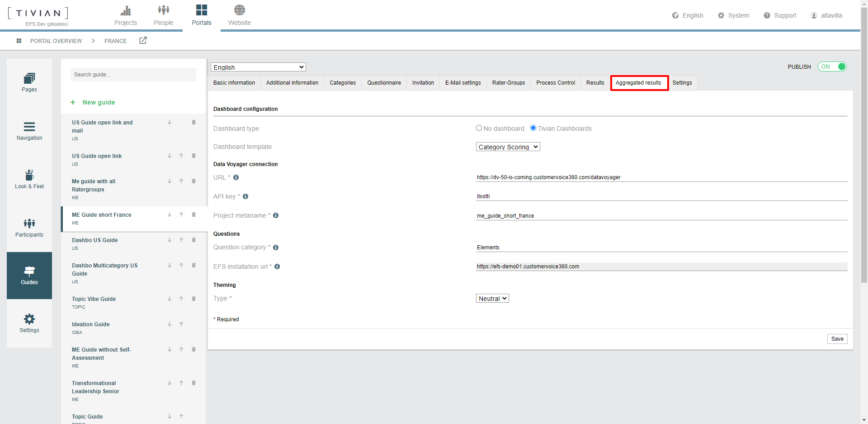The width and height of the screenshot is (868, 424).
Task: Delete Dashbo Multicategory US Guide
Action: (x=193, y=265)
